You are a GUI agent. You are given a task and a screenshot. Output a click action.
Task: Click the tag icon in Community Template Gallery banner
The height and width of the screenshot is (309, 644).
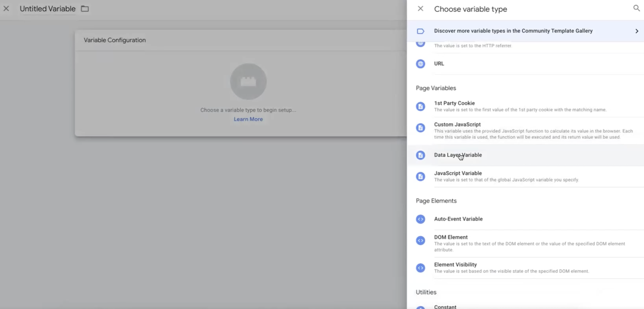(420, 31)
